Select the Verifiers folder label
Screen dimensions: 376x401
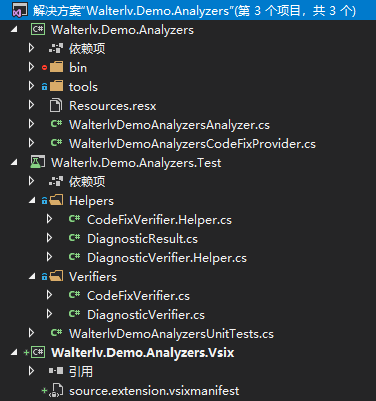click(93, 277)
